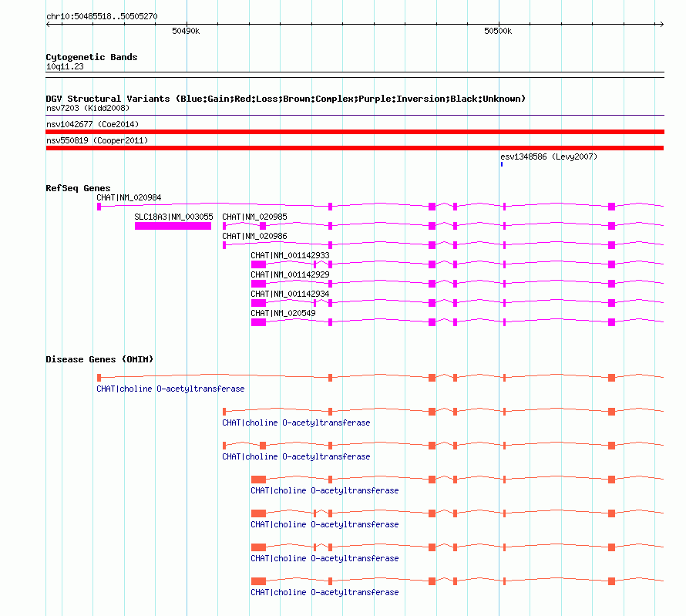686x616 pixels.
Task: Select nsv550819 (Cooper2011) label
Action: pyautogui.click(x=97, y=140)
